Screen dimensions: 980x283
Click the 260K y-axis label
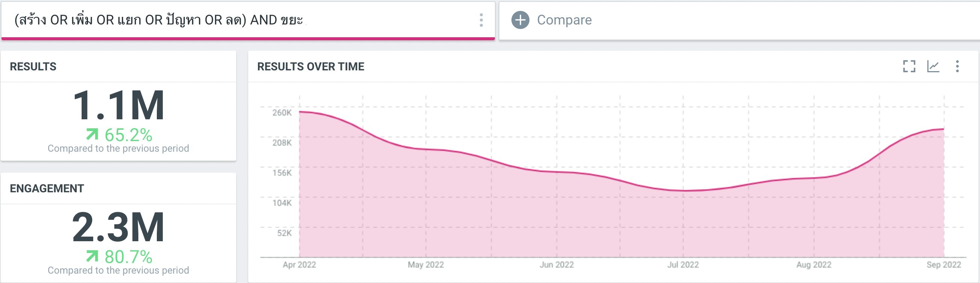(x=282, y=113)
